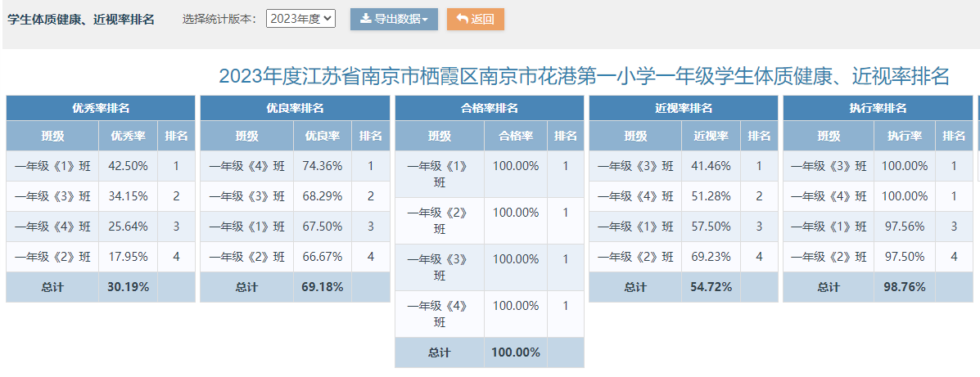Click 一年级《2》班 in the 执行率排名 table

tap(829, 257)
